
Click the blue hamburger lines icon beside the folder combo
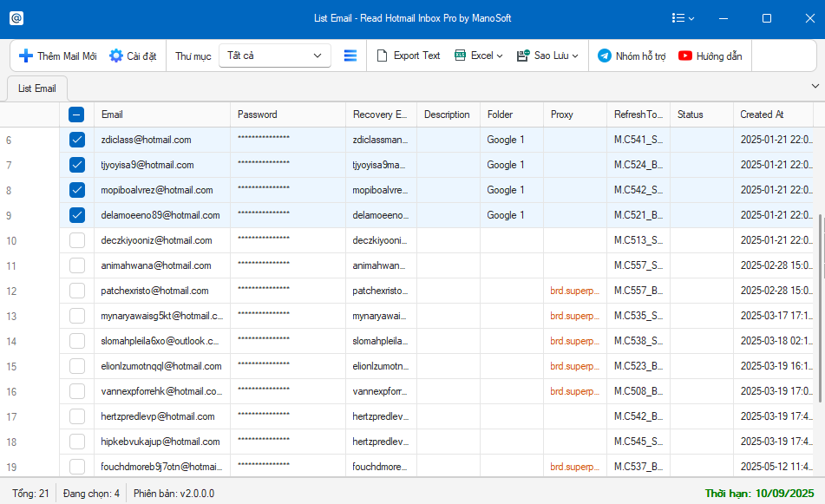pos(350,56)
